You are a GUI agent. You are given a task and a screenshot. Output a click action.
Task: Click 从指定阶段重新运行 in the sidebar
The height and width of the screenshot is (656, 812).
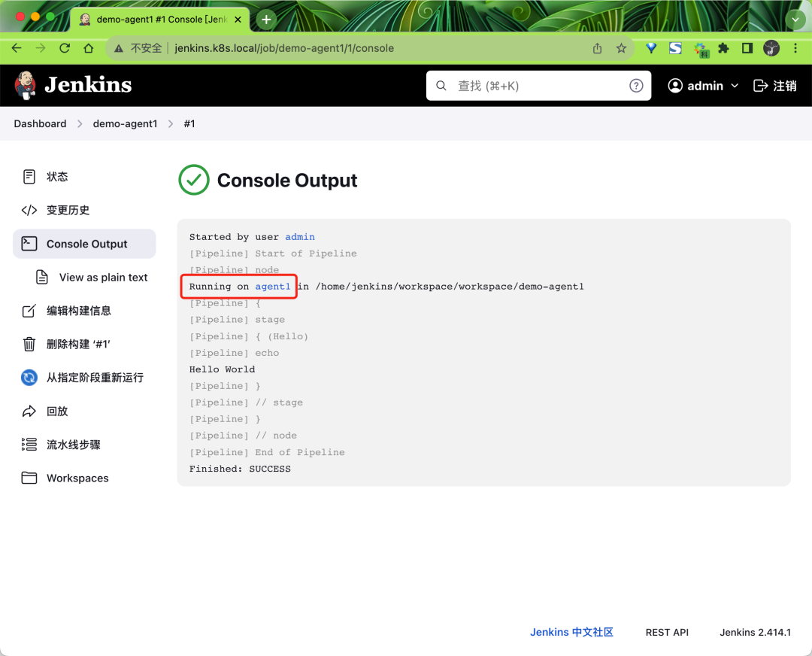84,378
